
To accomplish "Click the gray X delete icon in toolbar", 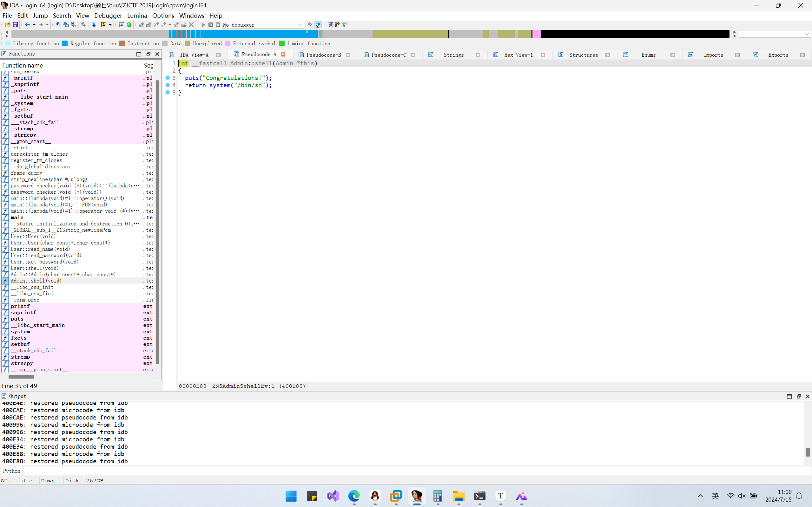I will coord(191,25).
